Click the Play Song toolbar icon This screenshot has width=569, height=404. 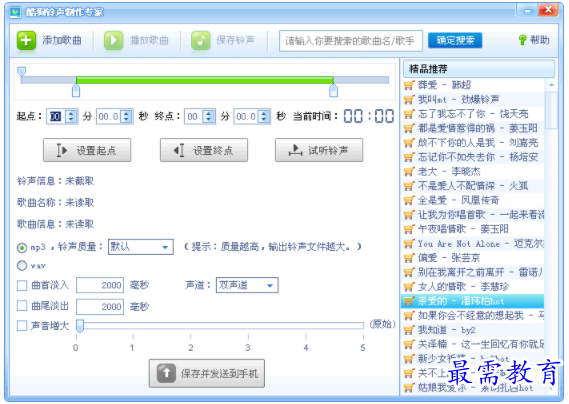(x=113, y=40)
